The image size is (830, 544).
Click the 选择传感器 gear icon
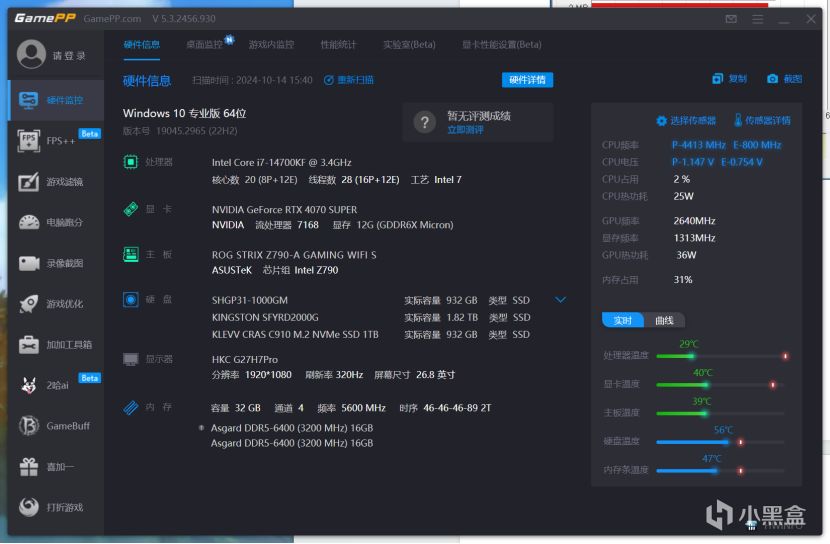[x=661, y=121]
